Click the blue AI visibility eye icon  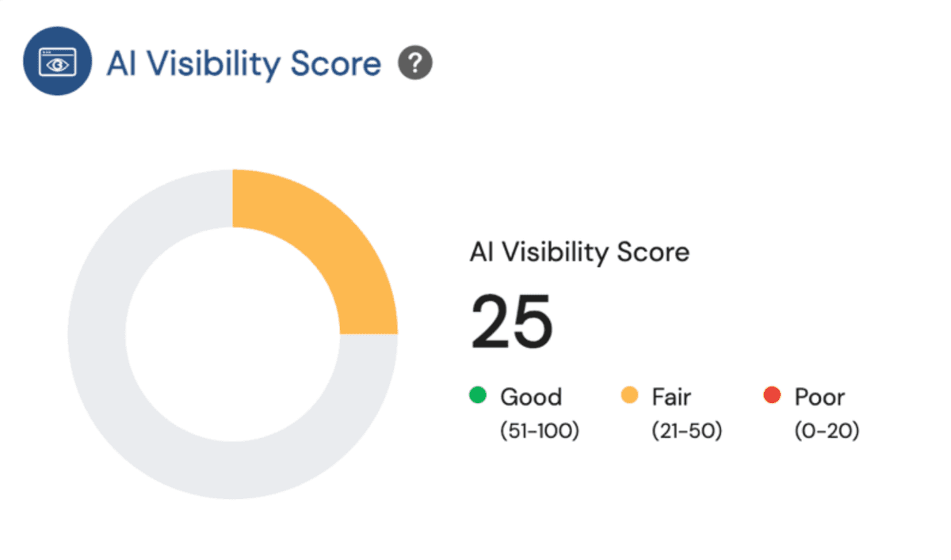click(x=58, y=63)
